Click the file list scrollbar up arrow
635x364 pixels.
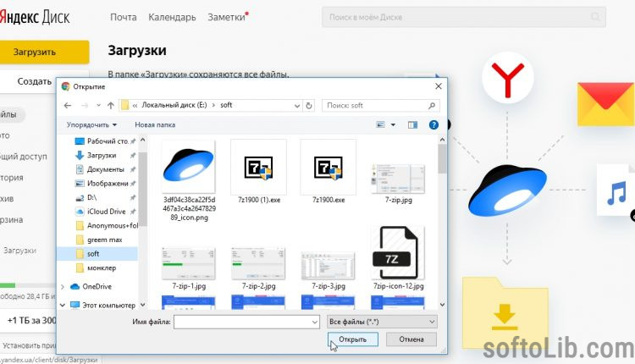[442, 140]
